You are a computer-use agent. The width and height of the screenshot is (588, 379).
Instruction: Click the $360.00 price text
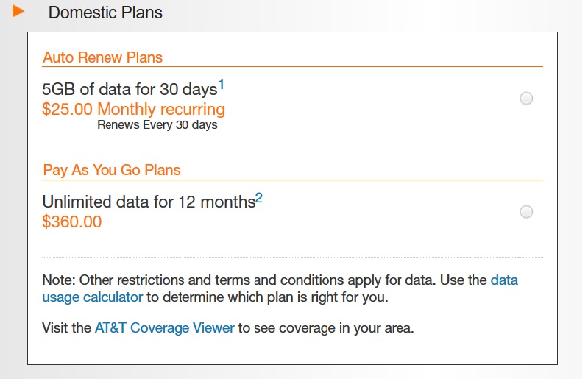point(71,222)
